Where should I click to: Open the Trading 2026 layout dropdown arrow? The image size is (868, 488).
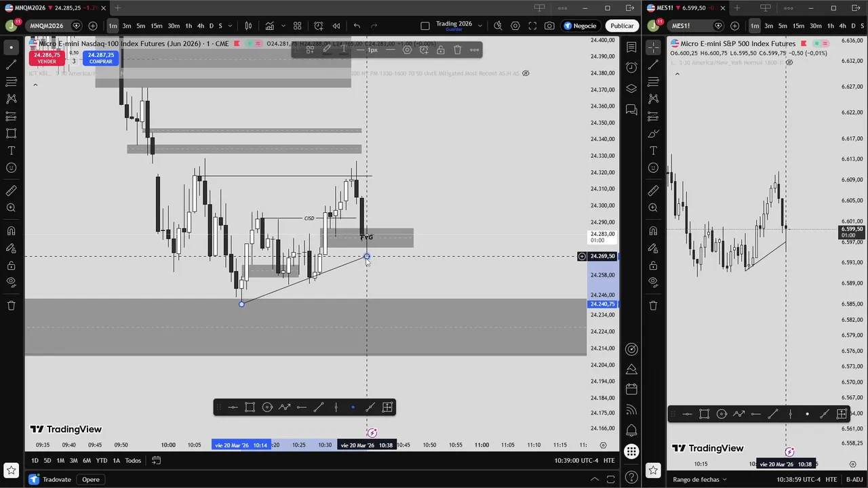(x=480, y=26)
